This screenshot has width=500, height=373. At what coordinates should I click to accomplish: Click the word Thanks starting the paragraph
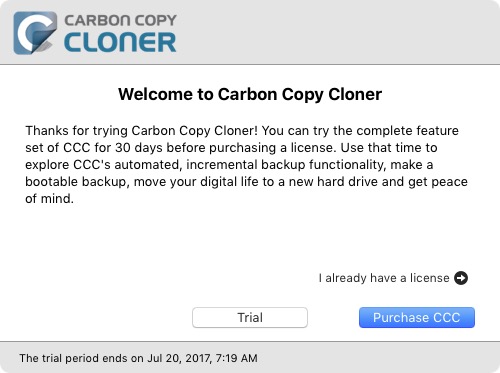47,130
